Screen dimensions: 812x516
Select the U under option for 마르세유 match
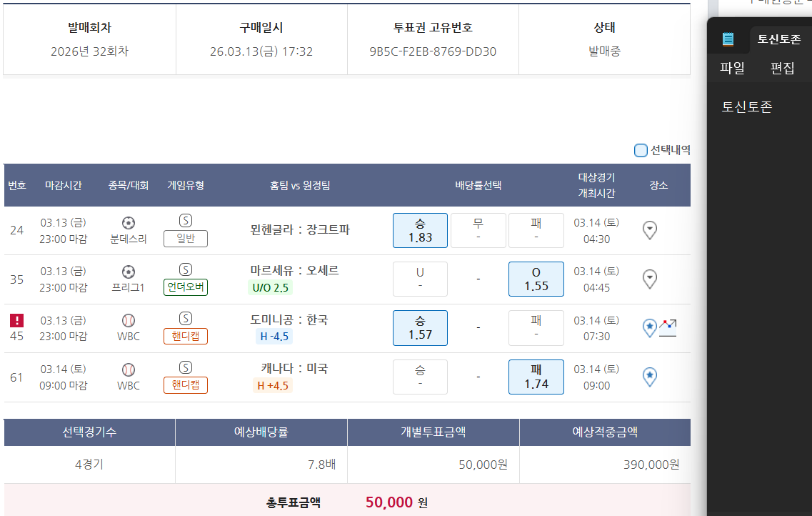[420, 279]
